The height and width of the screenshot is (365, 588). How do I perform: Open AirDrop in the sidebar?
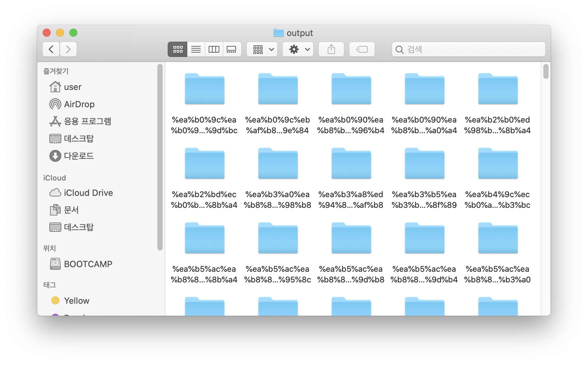coord(79,104)
